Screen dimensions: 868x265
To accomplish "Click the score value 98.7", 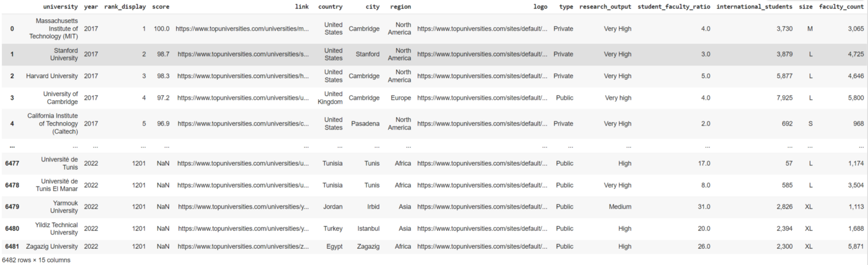I will coord(161,54).
